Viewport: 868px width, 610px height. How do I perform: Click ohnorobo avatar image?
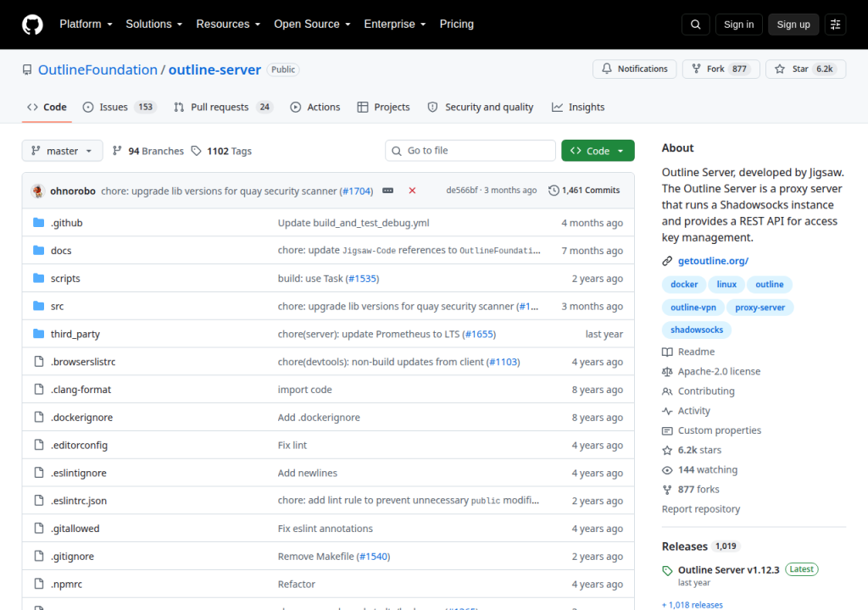coord(37,191)
